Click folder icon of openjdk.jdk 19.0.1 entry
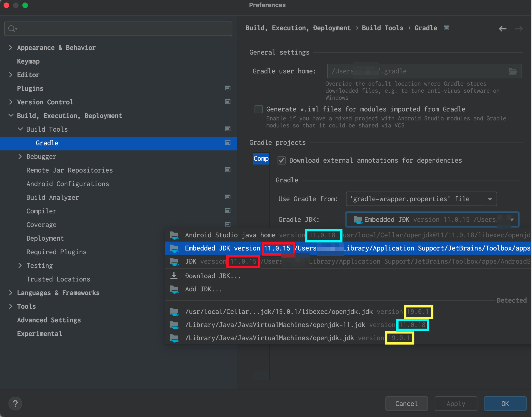This screenshot has width=532, height=417. tap(174, 338)
